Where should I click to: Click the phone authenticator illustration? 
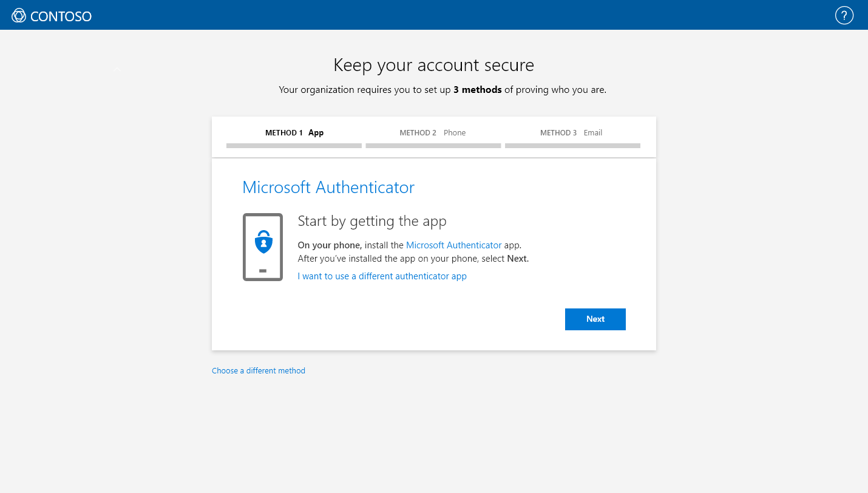(x=263, y=247)
